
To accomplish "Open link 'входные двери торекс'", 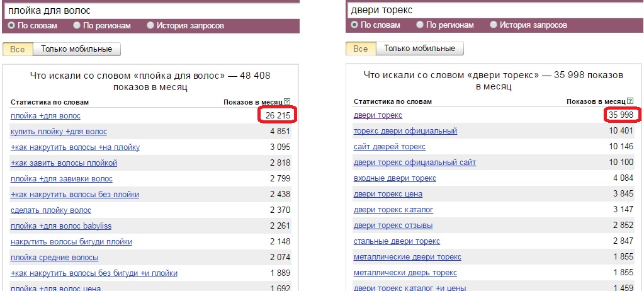I will pyautogui.click(x=395, y=178).
